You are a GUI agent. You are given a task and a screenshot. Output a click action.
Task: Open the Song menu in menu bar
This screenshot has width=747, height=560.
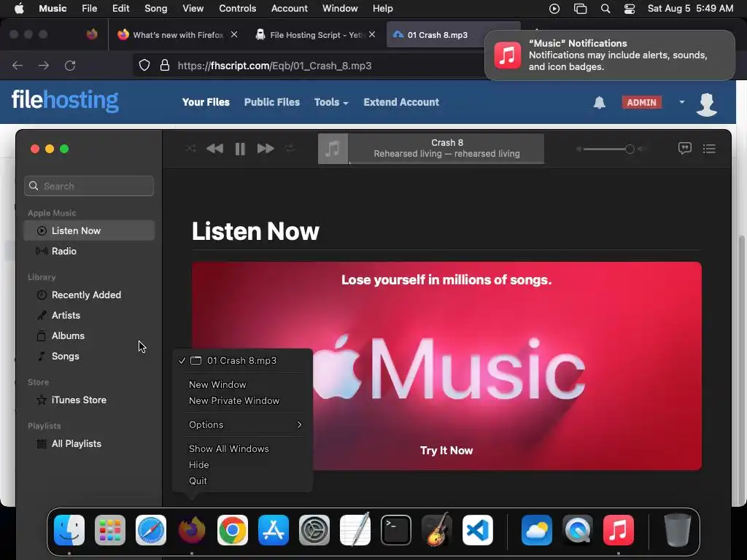pos(156,9)
